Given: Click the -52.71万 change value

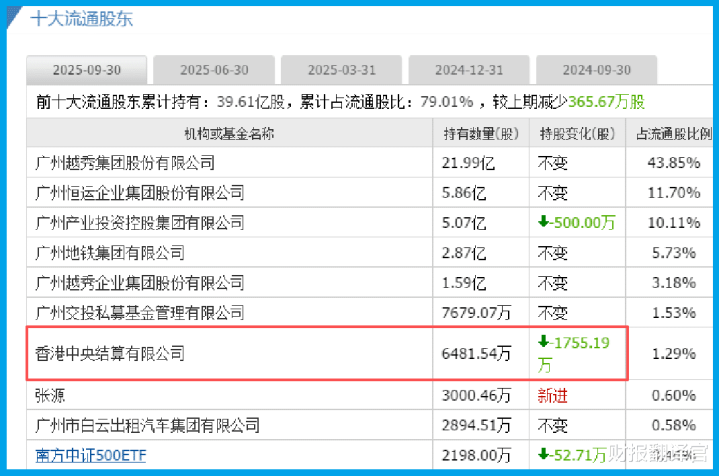Looking at the screenshot, I should click(572, 455).
